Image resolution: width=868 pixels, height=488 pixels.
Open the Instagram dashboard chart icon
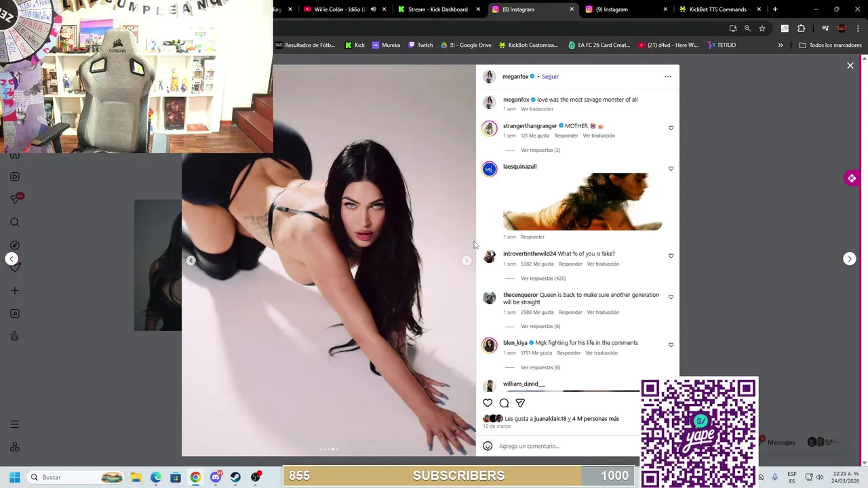pyautogui.click(x=15, y=314)
